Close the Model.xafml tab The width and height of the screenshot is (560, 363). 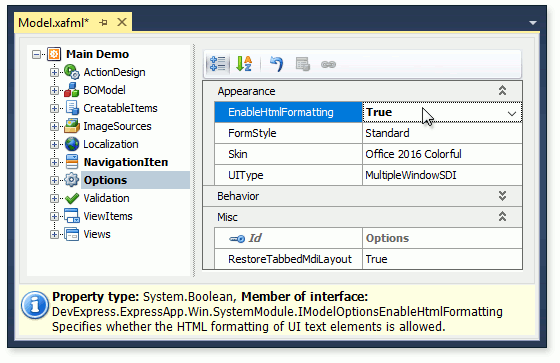click(x=122, y=22)
